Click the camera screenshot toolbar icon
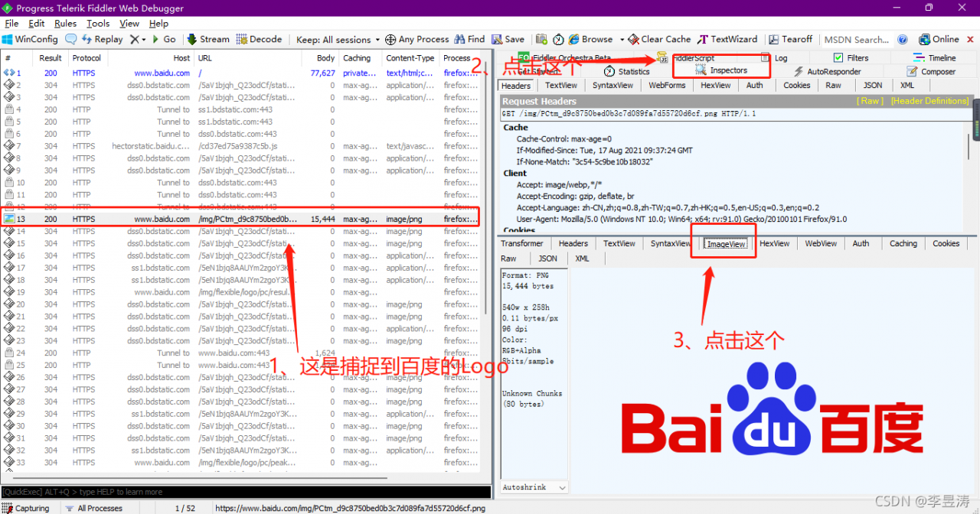The image size is (980, 514). coord(541,39)
